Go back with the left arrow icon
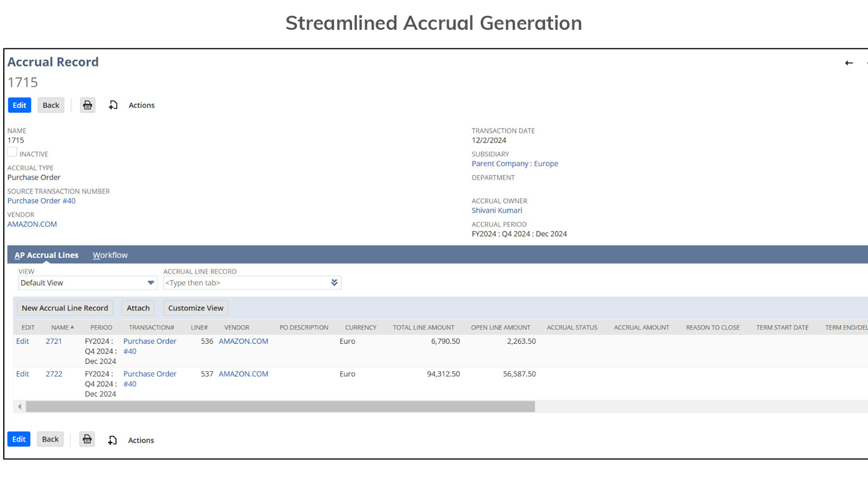868x479 pixels. pos(849,63)
